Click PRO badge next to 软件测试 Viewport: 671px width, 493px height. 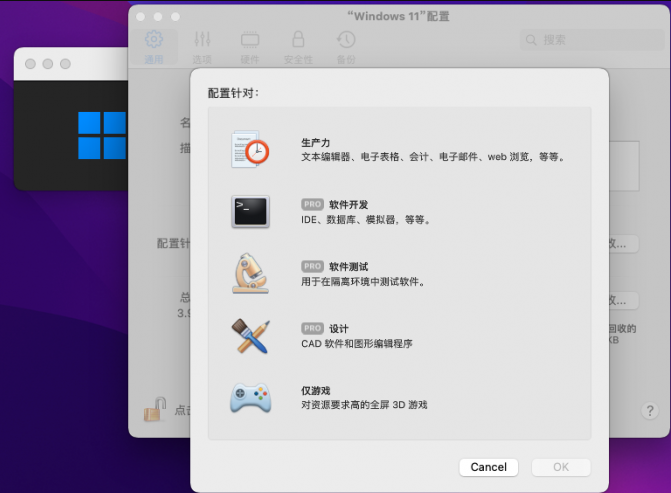[312, 267]
